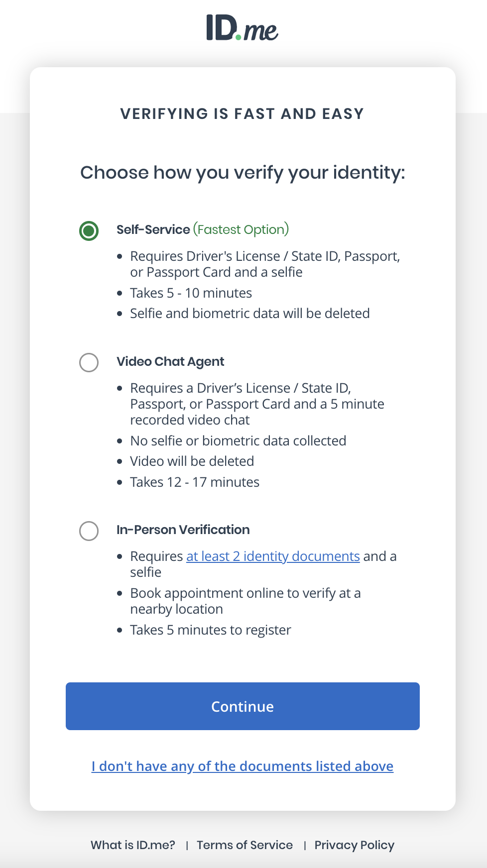Screen dimensions: 487x868
Task: Click the In-Person Verification label
Action: (x=183, y=530)
